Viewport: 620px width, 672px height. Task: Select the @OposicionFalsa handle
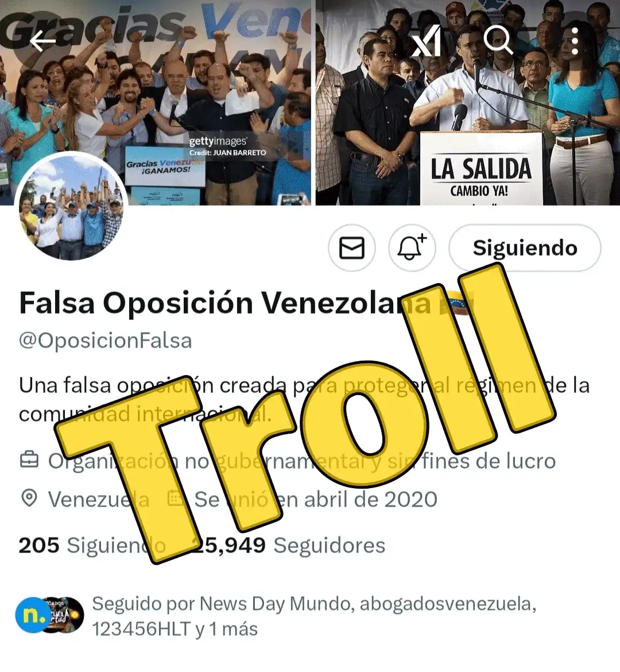[x=106, y=341]
